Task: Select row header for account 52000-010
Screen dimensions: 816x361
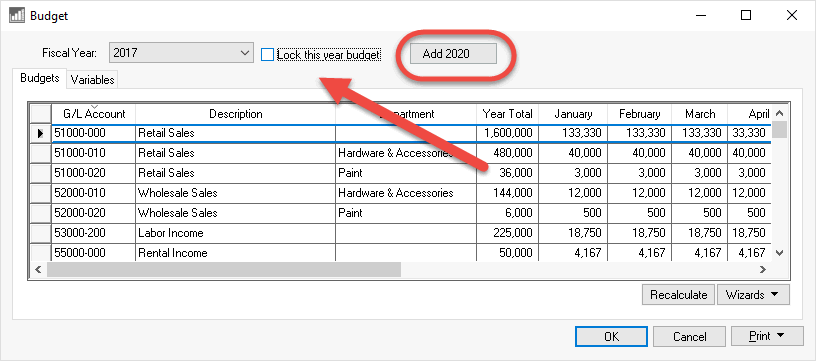Action: (41, 193)
